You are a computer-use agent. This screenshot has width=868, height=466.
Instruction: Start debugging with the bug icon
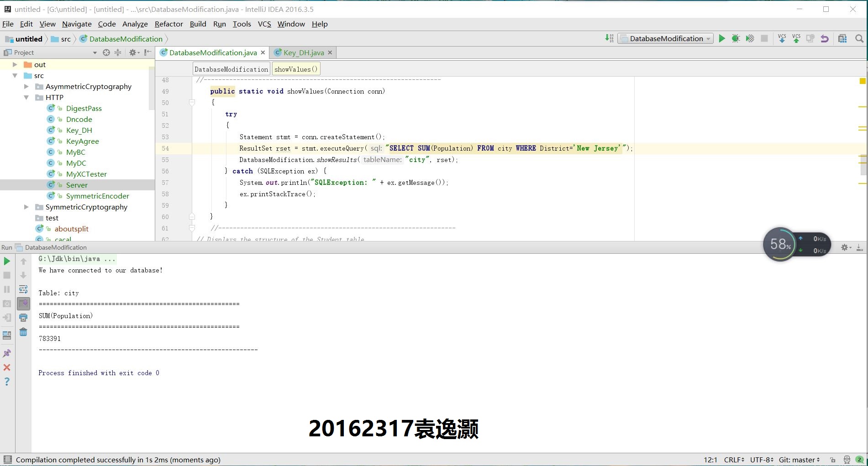[736, 39]
